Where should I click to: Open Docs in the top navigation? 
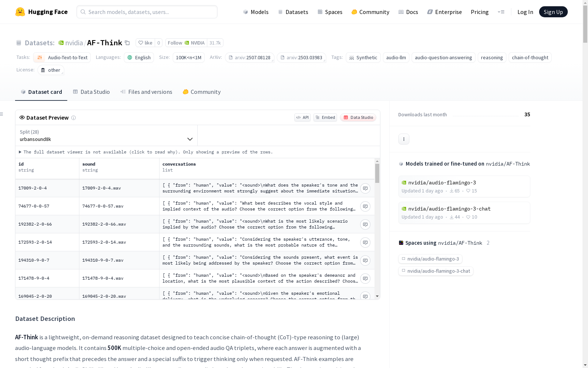coord(408,12)
